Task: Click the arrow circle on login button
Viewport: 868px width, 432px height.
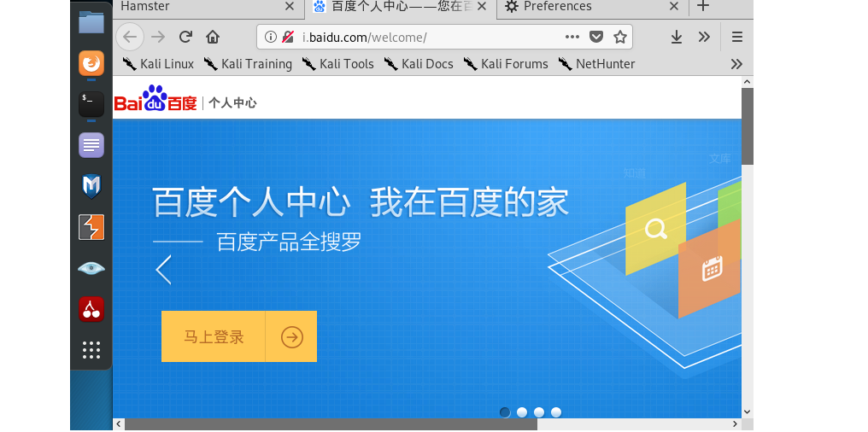Action: pos(291,336)
